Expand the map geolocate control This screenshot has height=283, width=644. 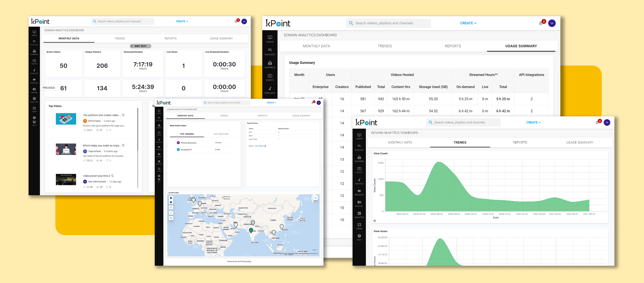point(171,207)
